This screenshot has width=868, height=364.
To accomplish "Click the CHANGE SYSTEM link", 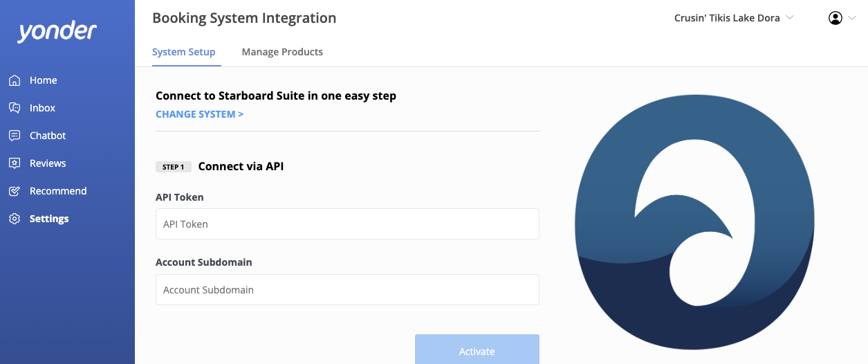I will click(199, 114).
